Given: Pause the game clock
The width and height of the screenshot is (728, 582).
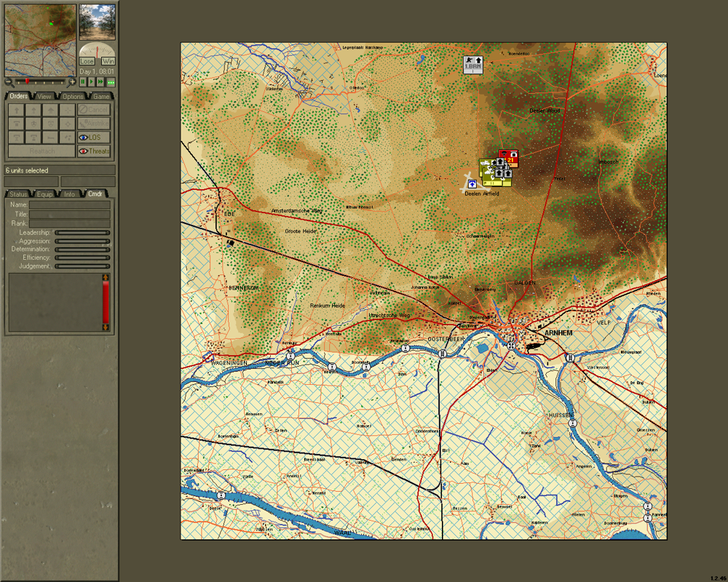Looking at the screenshot, I should 83,82.
